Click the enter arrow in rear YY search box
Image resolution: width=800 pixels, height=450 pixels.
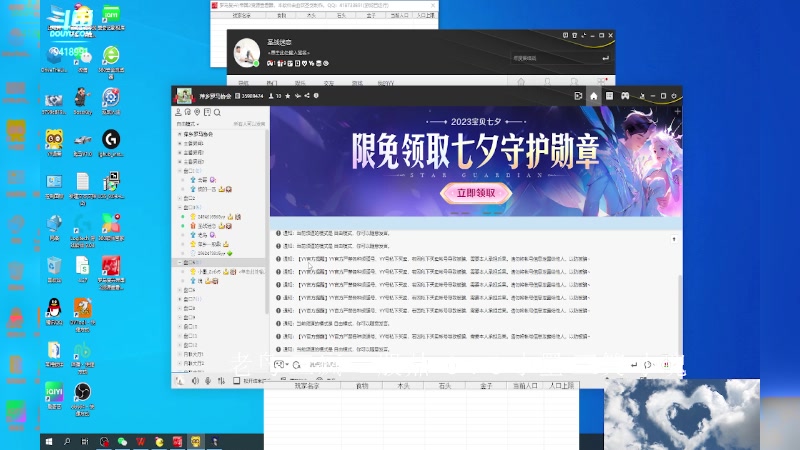[x=606, y=58]
